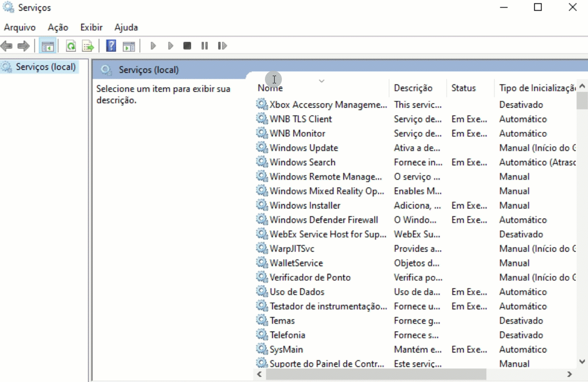Screen dimensions: 588x382
Task: Toggle the Show/Hide Console Tree button
Action: pyautogui.click(x=47, y=46)
